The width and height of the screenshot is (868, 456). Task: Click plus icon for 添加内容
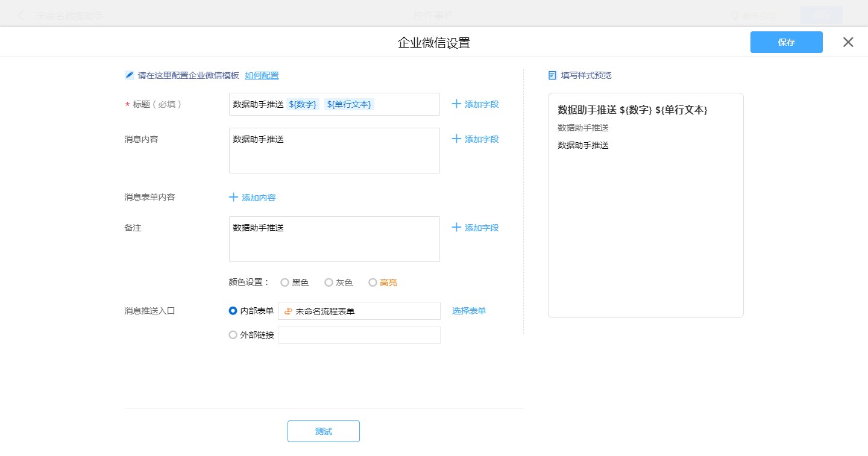pos(233,198)
